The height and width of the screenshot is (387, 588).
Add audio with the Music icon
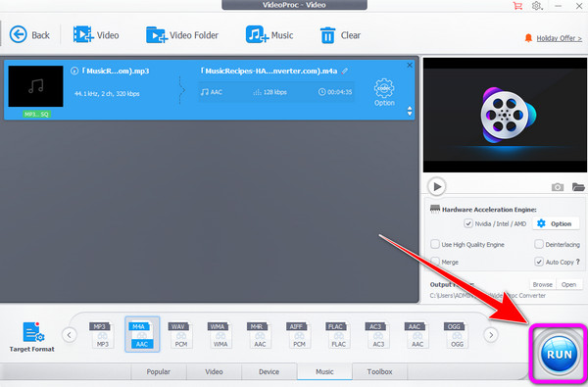click(257, 34)
